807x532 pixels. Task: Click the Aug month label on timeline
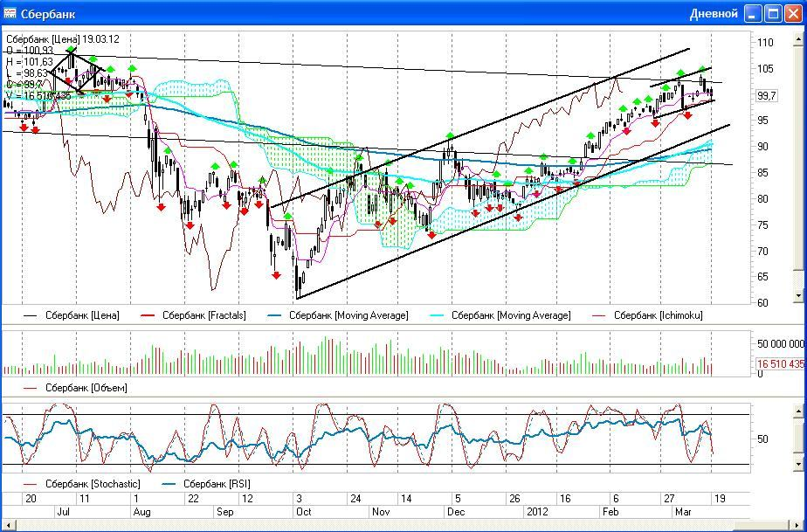(142, 512)
